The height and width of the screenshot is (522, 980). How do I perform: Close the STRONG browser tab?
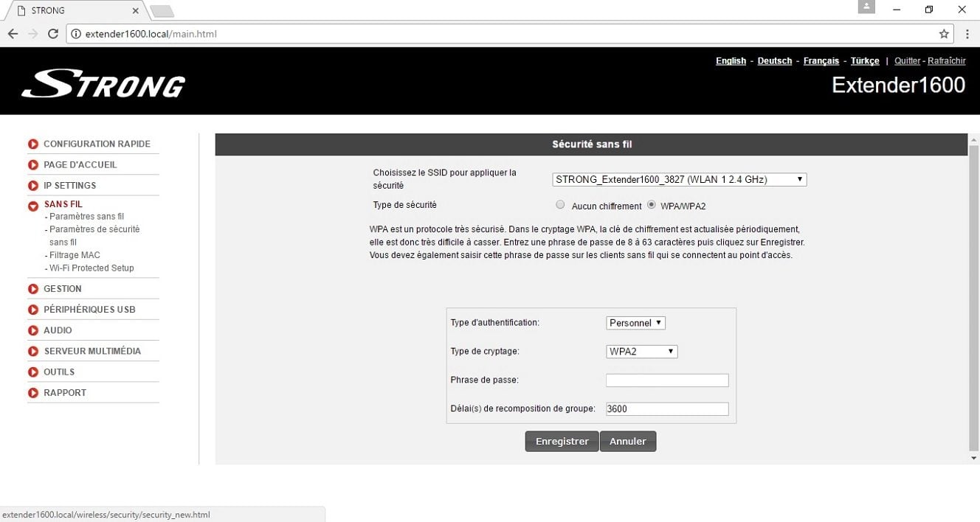click(136, 11)
